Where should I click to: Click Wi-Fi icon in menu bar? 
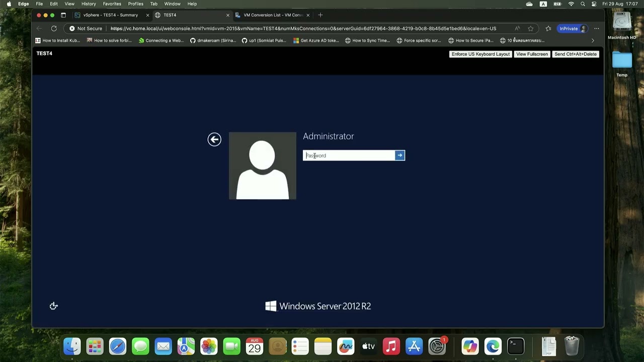point(571,4)
